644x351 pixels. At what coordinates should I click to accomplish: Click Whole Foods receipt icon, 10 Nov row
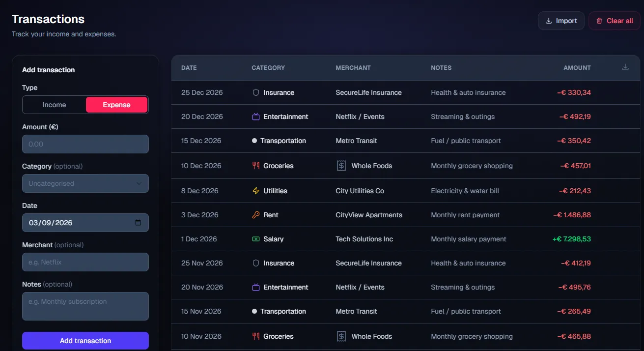(341, 336)
